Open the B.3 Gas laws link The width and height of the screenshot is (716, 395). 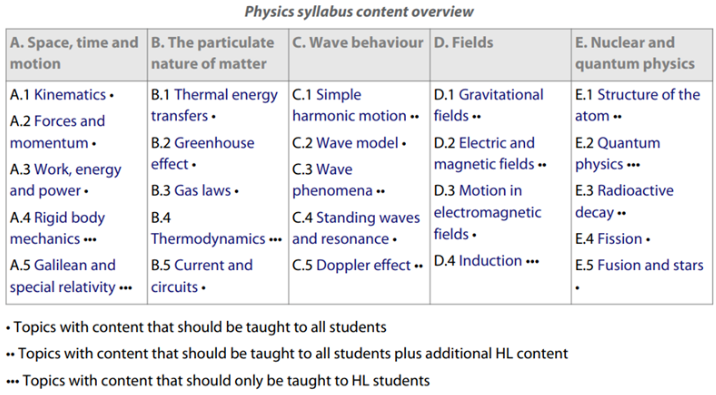pyautogui.click(x=203, y=190)
